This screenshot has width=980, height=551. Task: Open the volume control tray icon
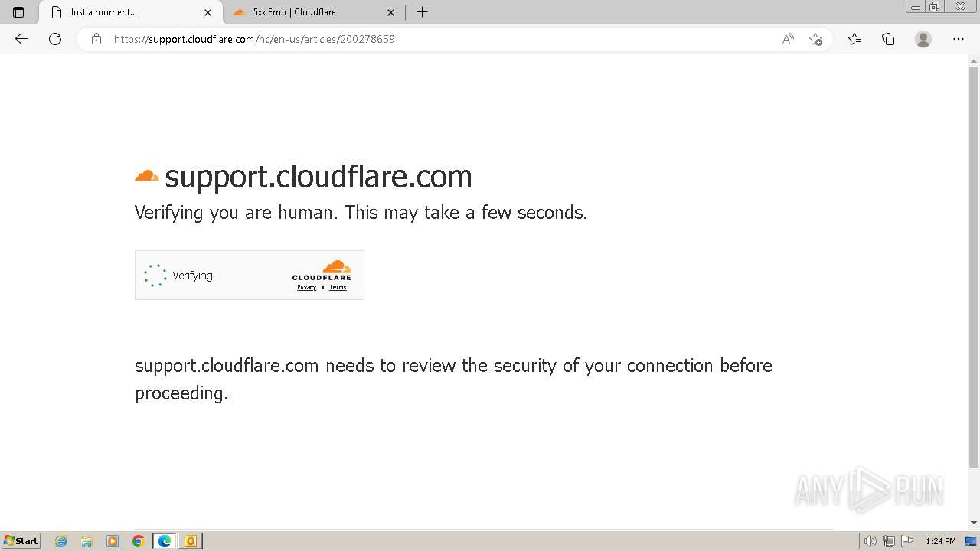(x=870, y=541)
